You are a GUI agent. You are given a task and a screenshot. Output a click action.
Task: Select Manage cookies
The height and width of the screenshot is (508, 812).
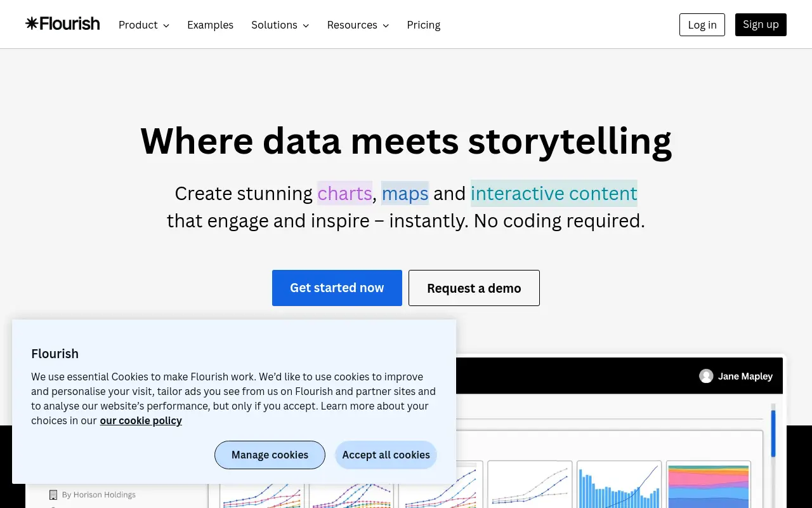(270, 455)
